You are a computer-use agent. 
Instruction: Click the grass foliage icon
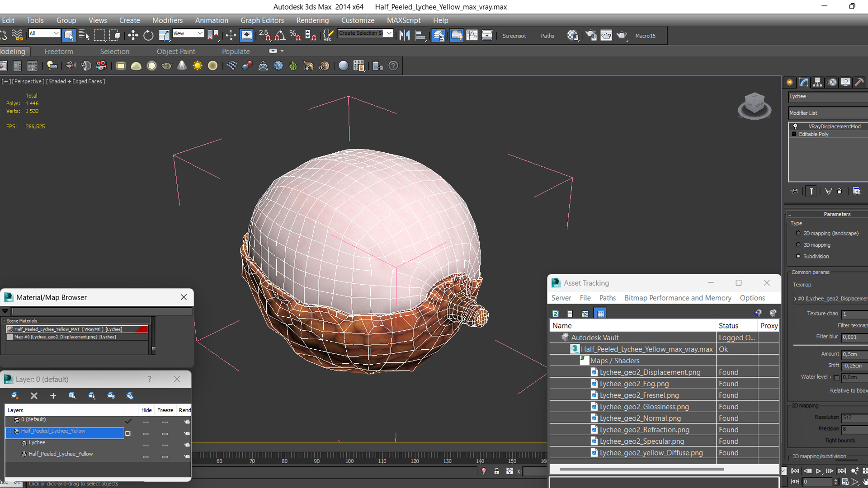pos(293,66)
